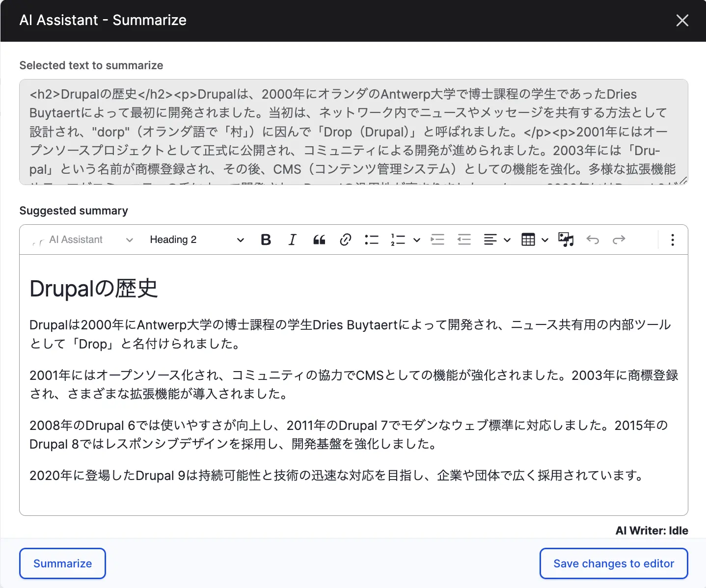This screenshot has height=588, width=706.
Task: Decrease indent of the text
Action: [464, 240]
